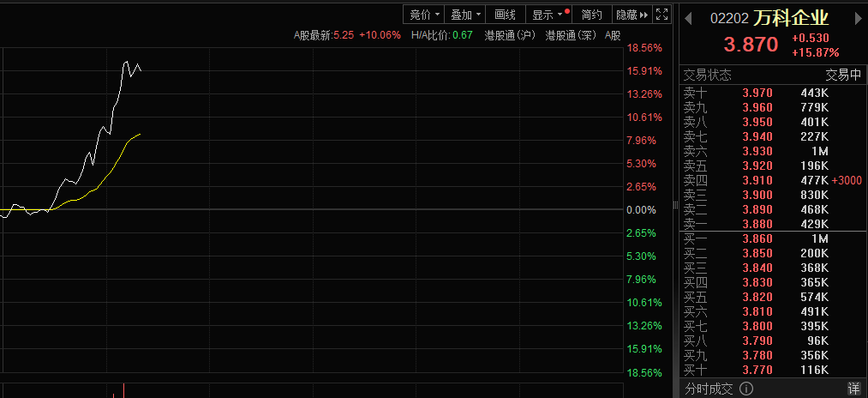Open the 分时成交 tab
The height and width of the screenshot is (398, 868).
(x=707, y=389)
